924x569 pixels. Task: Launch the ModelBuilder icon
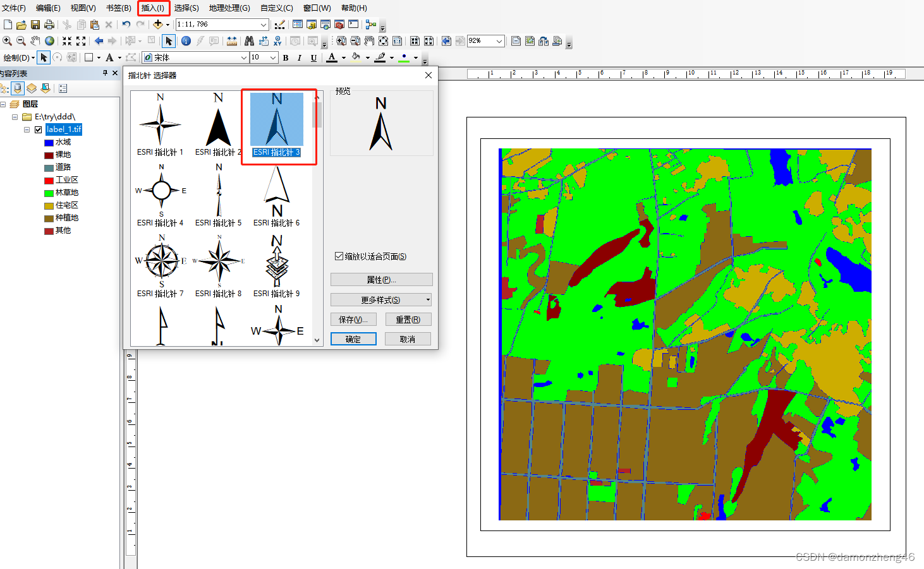371,25
